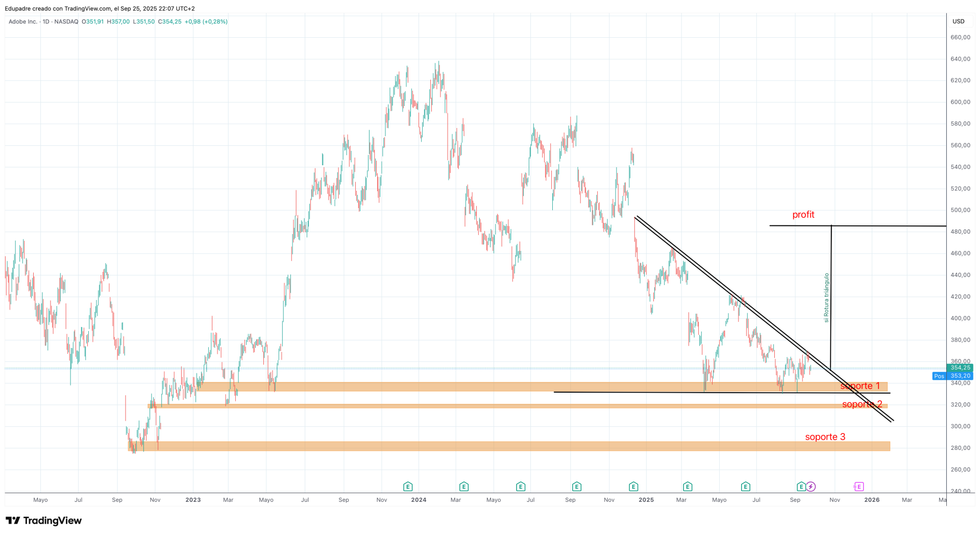980x535 pixels.
Task: Click the blue Pos 353,20 position label
Action: 952,376
